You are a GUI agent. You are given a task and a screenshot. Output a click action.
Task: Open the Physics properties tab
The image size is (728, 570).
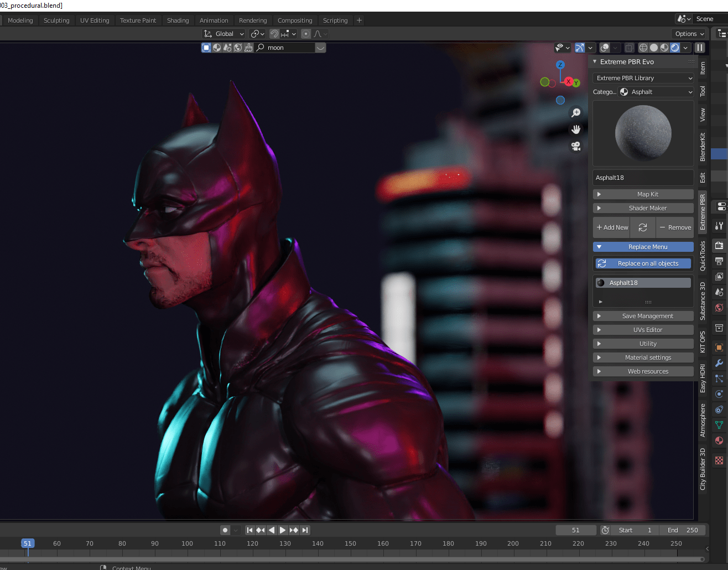pos(719,394)
